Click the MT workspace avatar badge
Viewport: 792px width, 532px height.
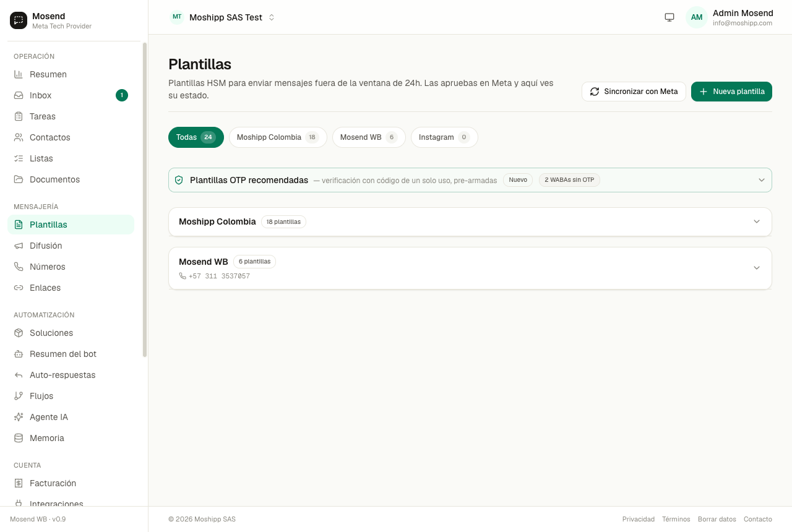(177, 17)
